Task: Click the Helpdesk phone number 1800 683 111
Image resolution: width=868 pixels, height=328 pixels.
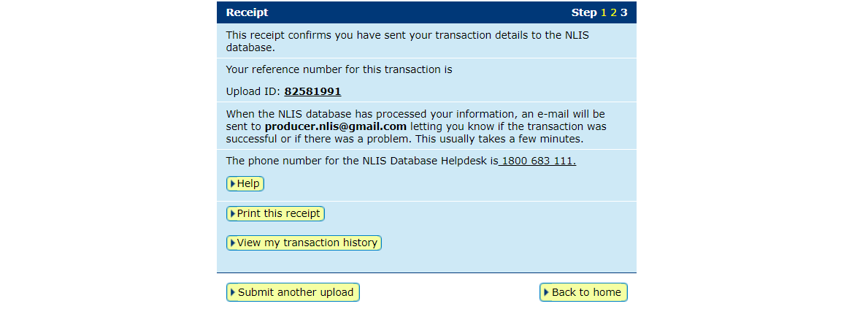Action: (x=538, y=161)
